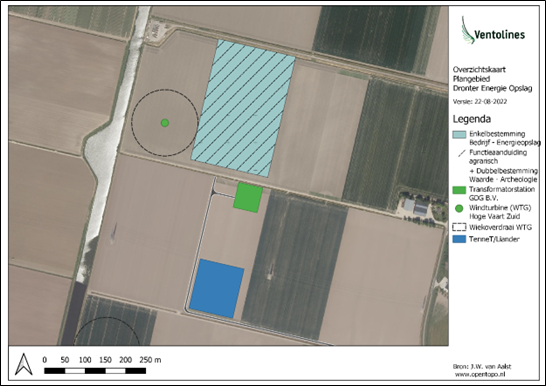Screen dimensions: 546x386
Task: Click the blue TenneT/Liander area on map
Action: coord(216,289)
